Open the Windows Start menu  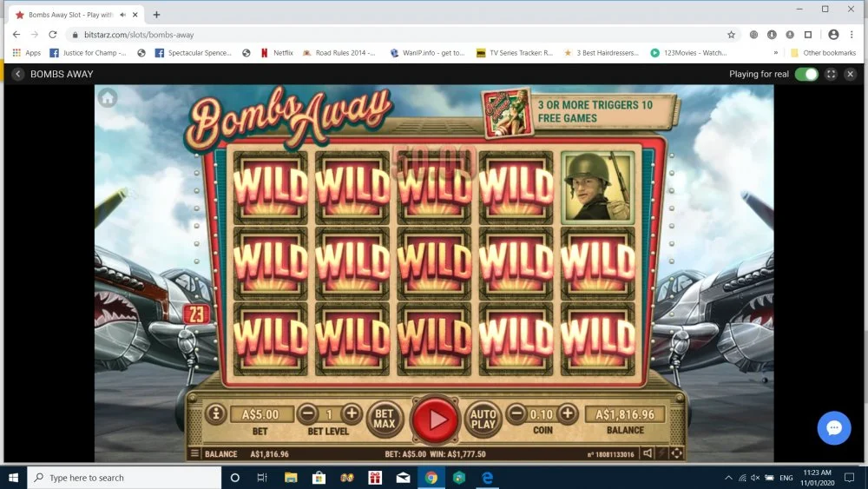(13, 478)
